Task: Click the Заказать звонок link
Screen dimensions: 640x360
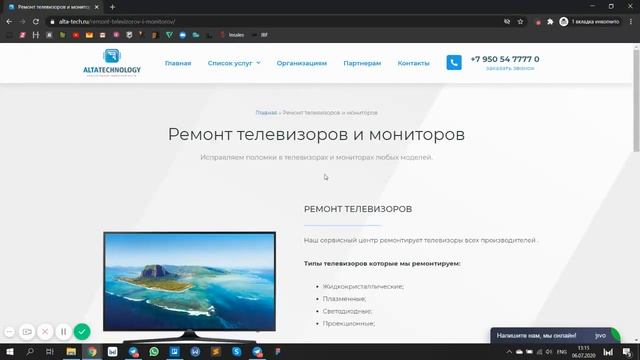Action: 510,68
